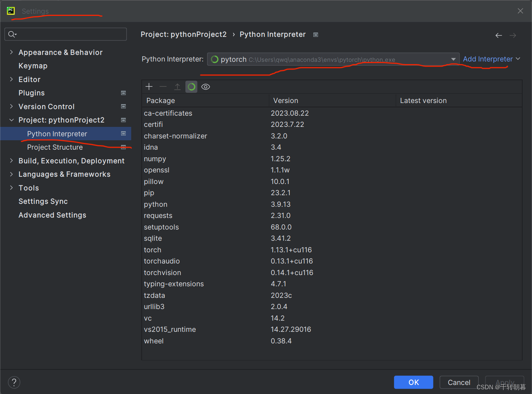Screen dimensions: 532x394
Task: Open the Keymap settings page
Action: pyautogui.click(x=33, y=66)
